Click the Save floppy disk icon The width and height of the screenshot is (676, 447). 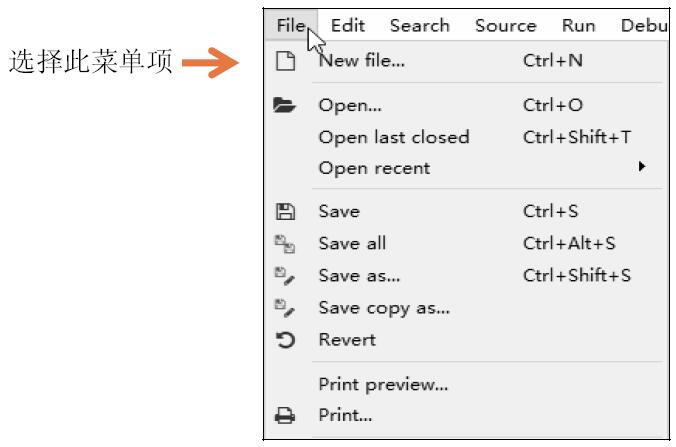pyautogui.click(x=285, y=212)
